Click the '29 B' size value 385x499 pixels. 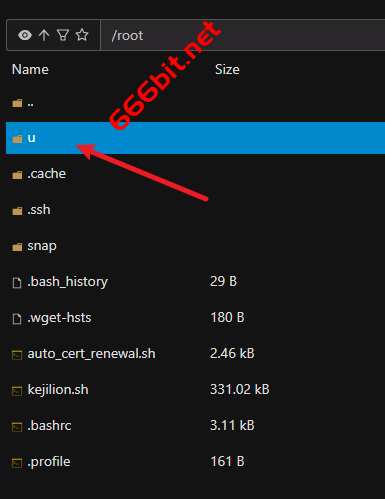pos(224,282)
